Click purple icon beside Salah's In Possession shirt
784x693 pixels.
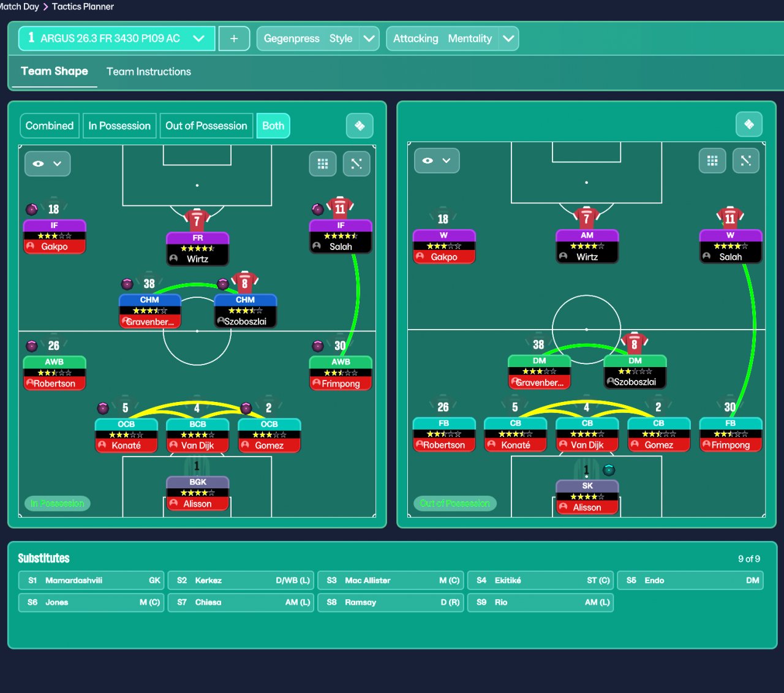(318, 210)
